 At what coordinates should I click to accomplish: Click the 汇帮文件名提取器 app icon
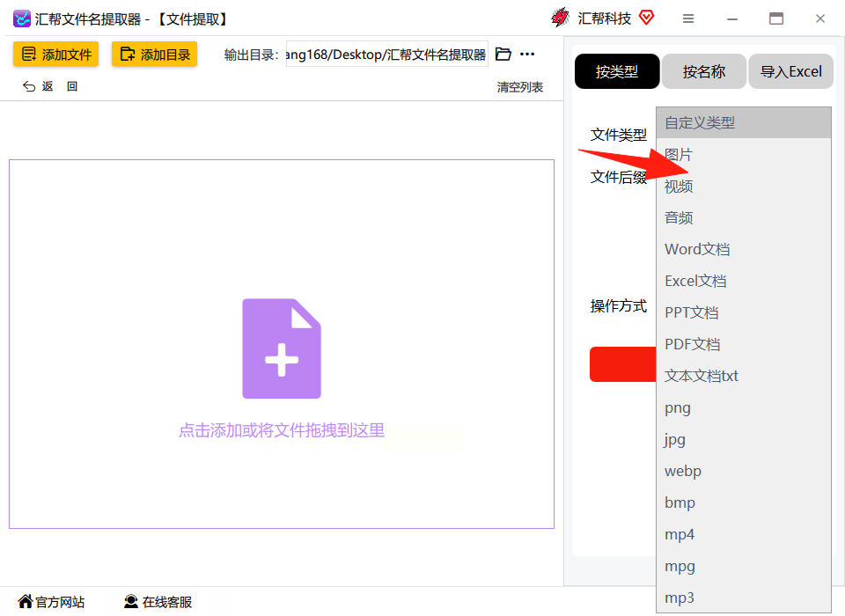click(21, 18)
